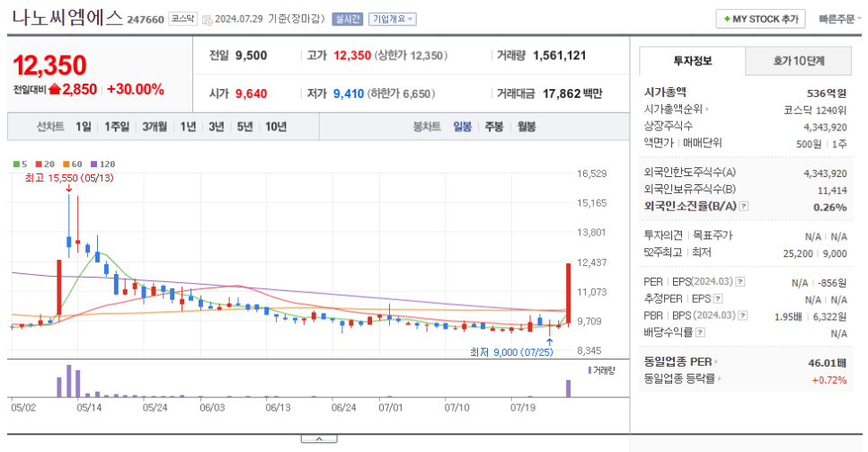Select the 3개월 line chart period
The height and width of the screenshot is (452, 868).
(x=155, y=127)
